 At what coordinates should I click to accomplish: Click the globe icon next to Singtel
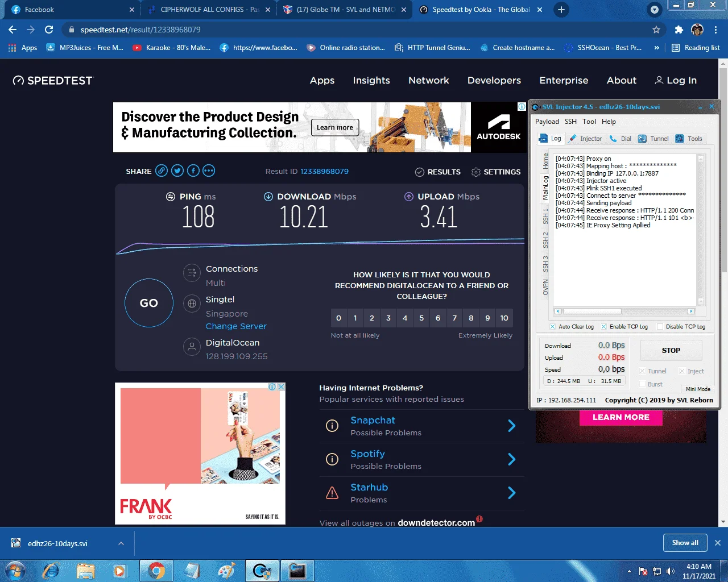[x=192, y=304]
